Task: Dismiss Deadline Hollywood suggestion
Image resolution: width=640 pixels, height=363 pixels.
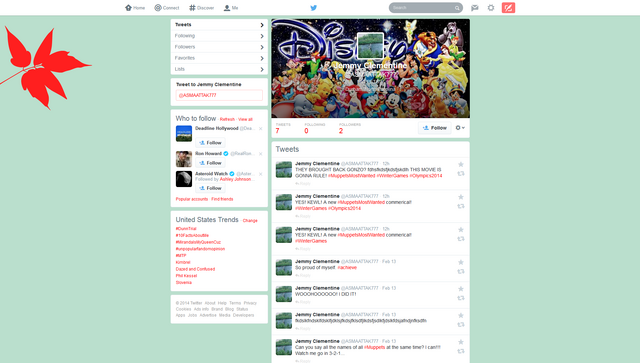Action: [260, 129]
